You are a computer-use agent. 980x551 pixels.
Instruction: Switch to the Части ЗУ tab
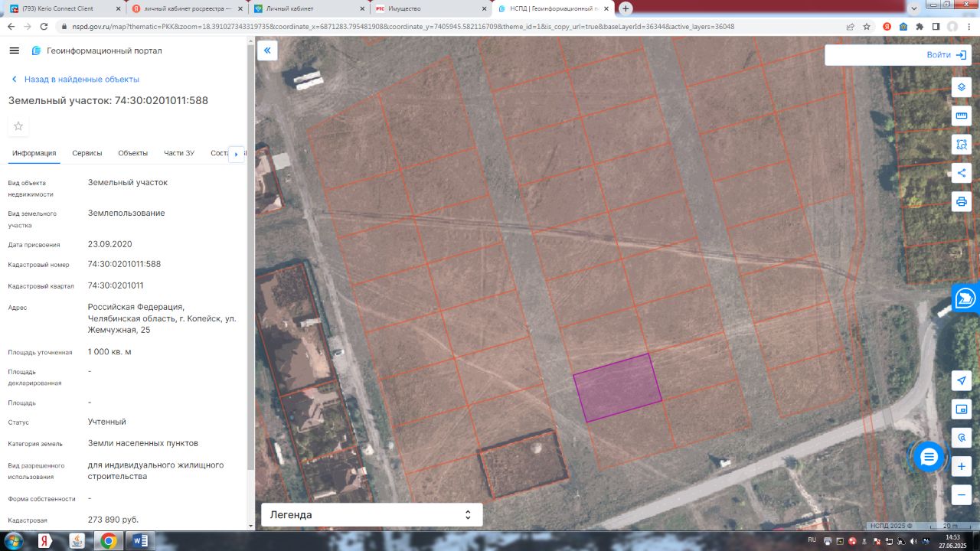pyautogui.click(x=179, y=153)
